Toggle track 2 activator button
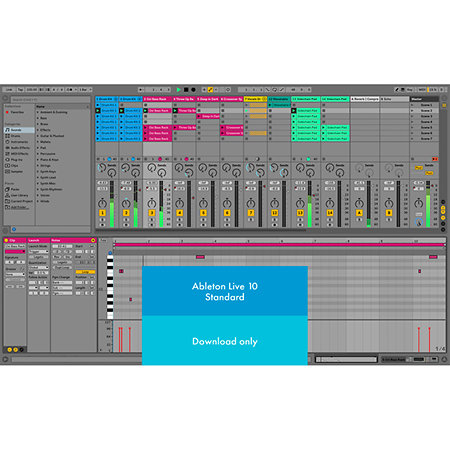This screenshot has height=450, width=450. pyautogui.click(x=126, y=213)
